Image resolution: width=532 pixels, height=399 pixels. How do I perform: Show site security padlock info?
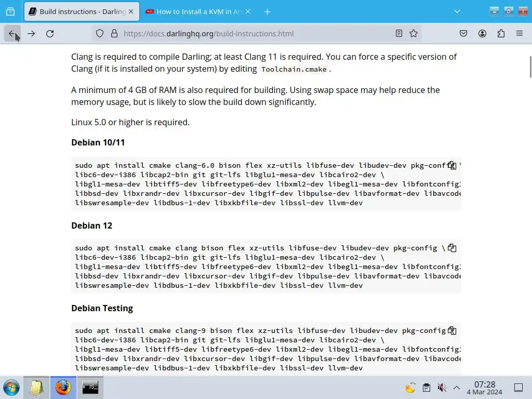click(114, 34)
